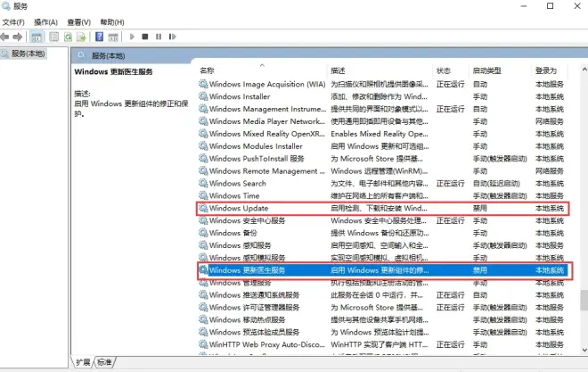Click the scrollbar up arrow
Screen dimensions: 588x372
tap(584, 70)
